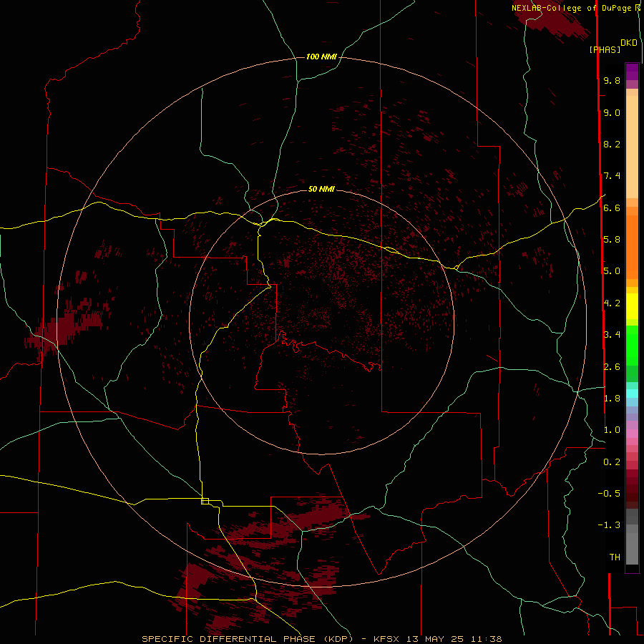Click the 1.0 value on the color scale

coord(612,430)
